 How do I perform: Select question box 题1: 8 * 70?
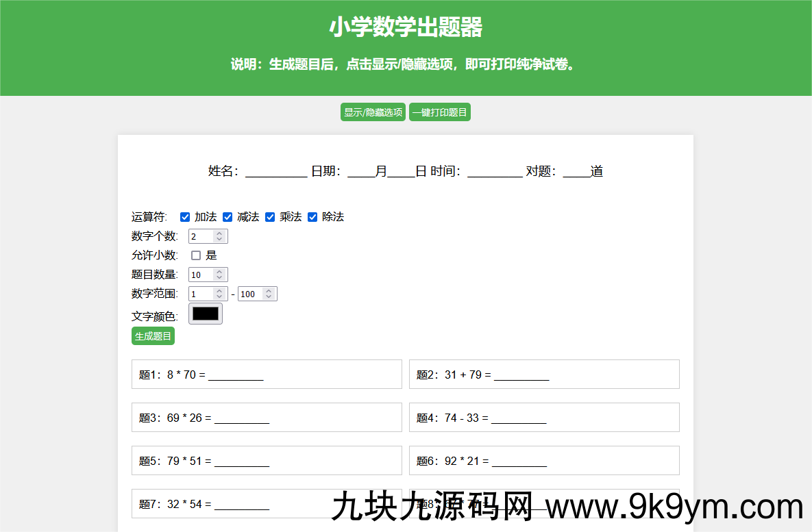(x=267, y=375)
